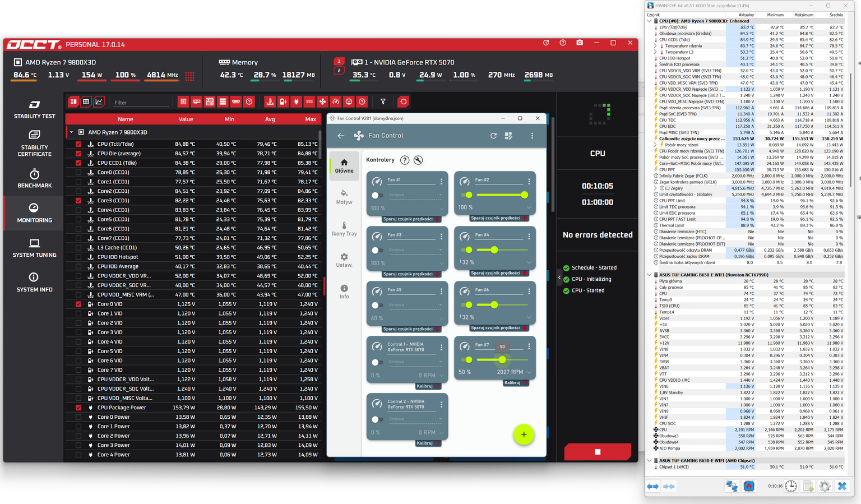The width and height of the screenshot is (861, 504).
Task: Select graphics card 2 in OCCT GPU selector
Action: [339, 71]
